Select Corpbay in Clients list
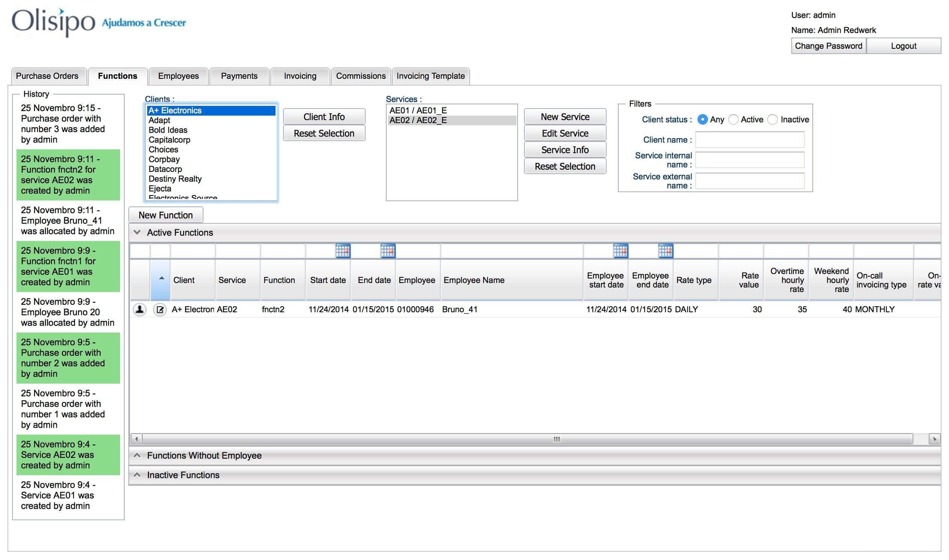Image resolution: width=949 pixels, height=560 pixels. click(211, 160)
